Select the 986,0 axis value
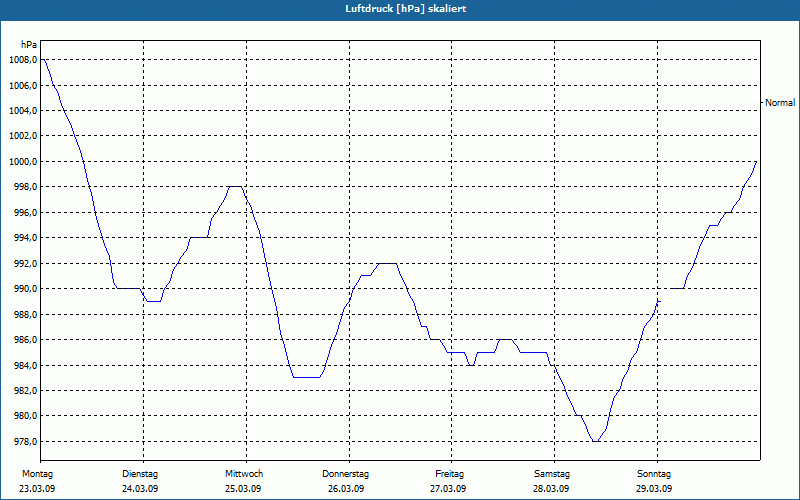 tap(25, 339)
